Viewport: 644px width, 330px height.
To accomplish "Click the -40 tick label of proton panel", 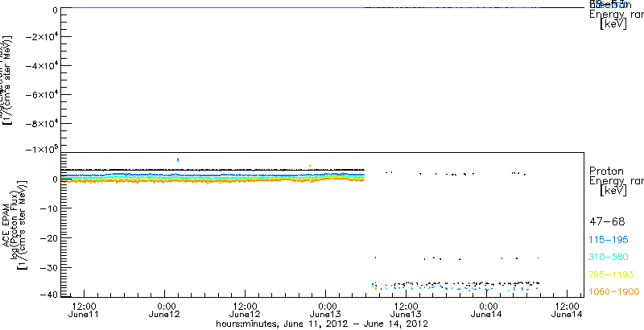I will [x=47, y=295].
